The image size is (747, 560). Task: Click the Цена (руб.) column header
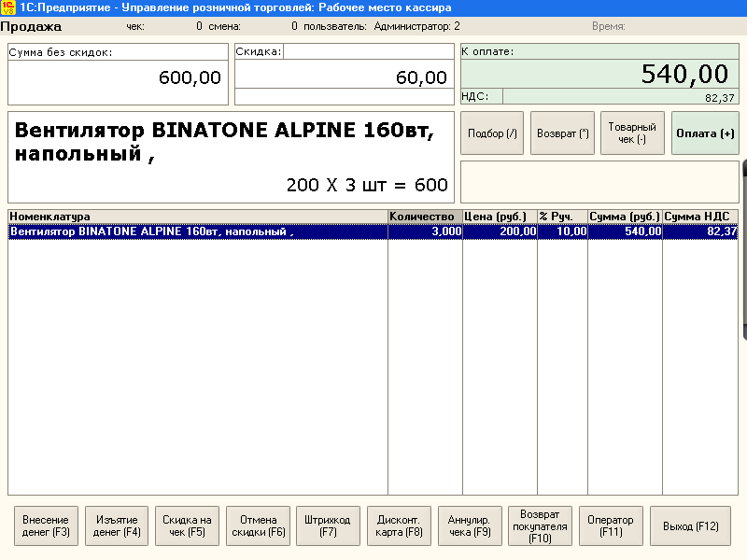coord(500,217)
